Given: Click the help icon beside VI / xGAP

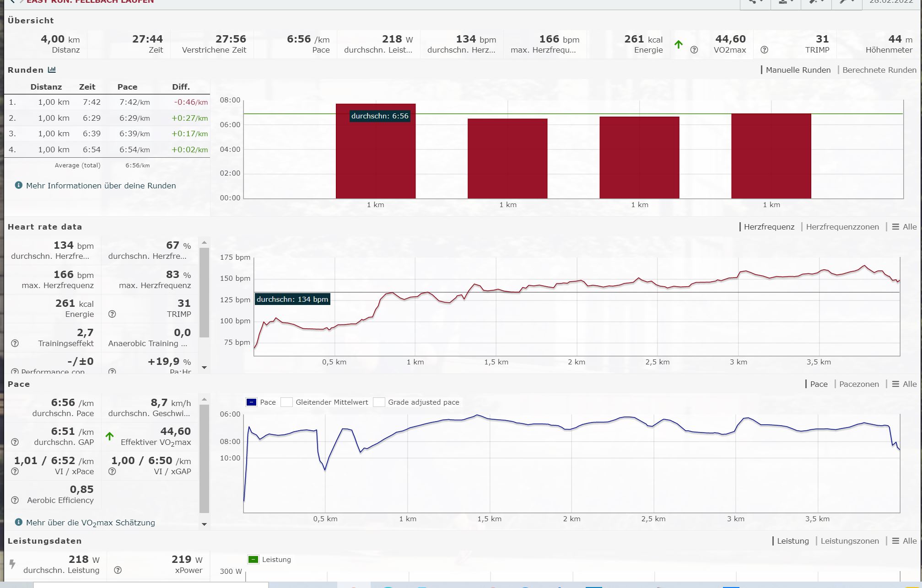Looking at the screenshot, I should click(112, 471).
